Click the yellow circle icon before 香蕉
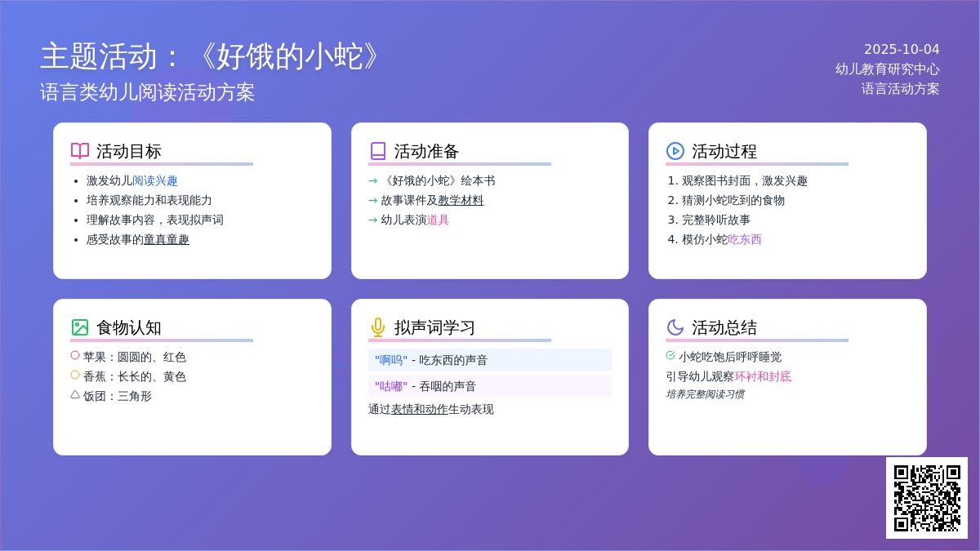Viewport: 980px width, 551px height. point(75,375)
